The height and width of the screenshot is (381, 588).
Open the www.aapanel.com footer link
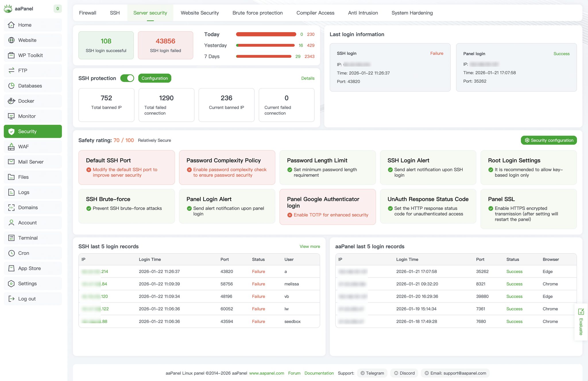(266, 373)
